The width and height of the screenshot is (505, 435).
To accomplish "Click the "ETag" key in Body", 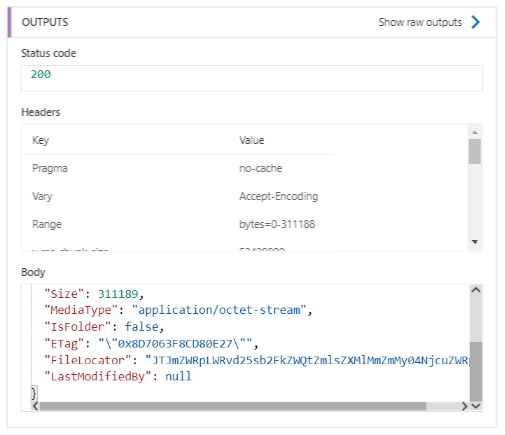I will (x=64, y=343).
